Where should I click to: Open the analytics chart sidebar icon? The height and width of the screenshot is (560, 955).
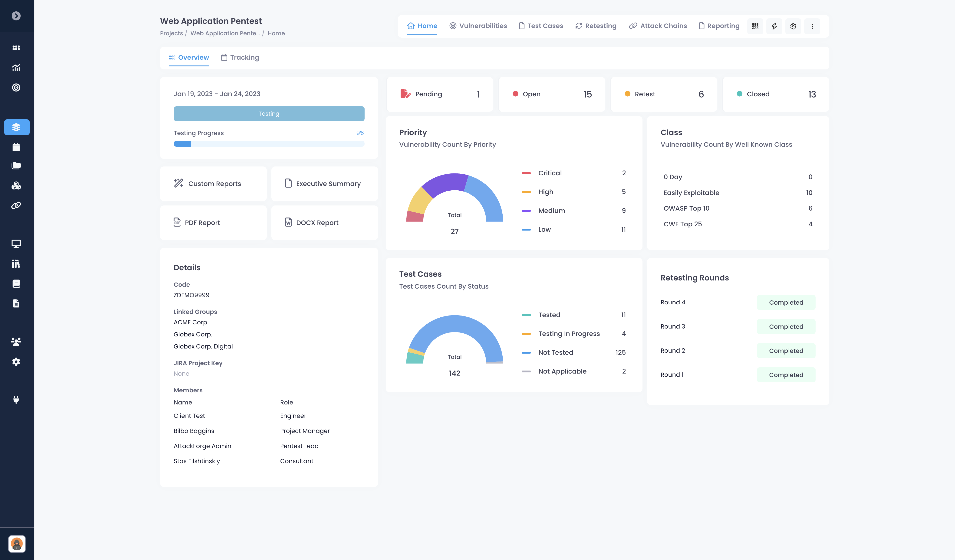16,68
